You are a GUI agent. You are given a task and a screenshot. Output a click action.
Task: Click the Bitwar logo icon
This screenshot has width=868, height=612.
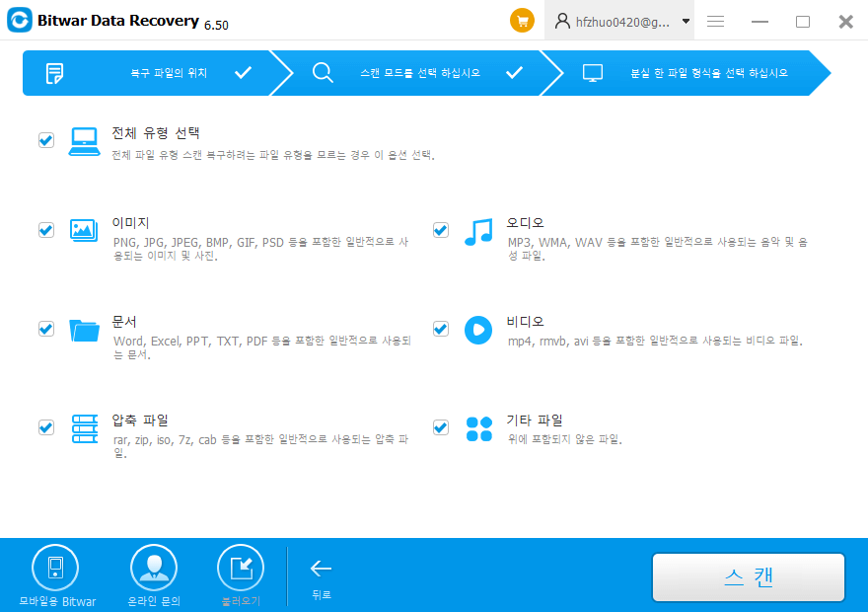coord(20,21)
